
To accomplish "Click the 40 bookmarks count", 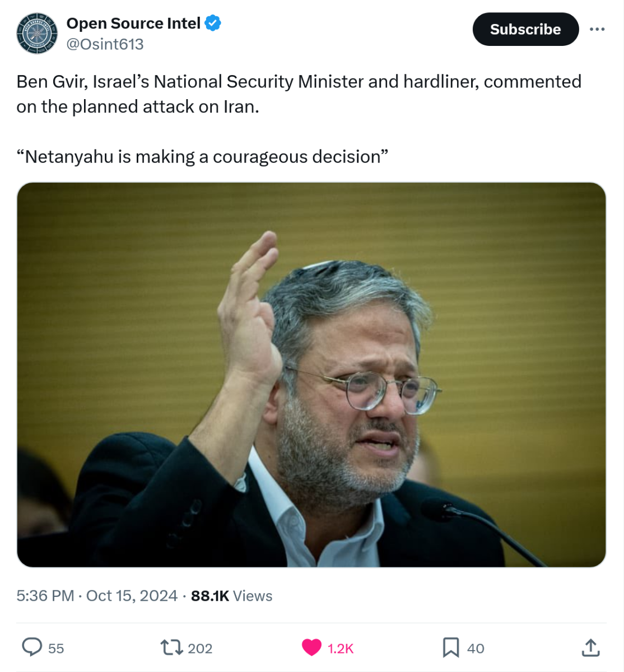I will click(476, 648).
